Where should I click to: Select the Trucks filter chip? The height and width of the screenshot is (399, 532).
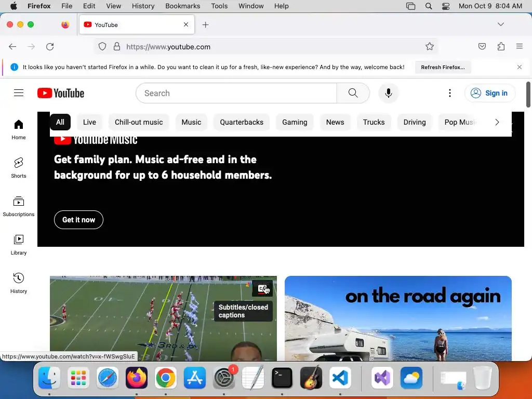click(374, 122)
